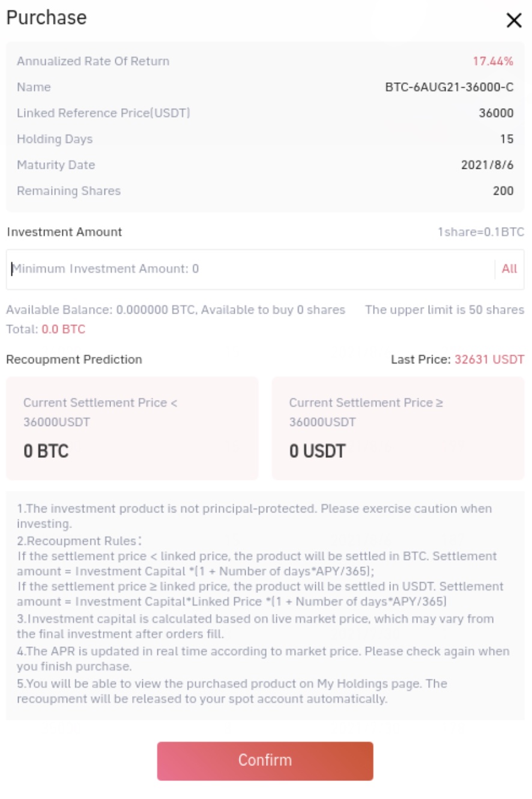Click the Confirm button

coord(265,760)
